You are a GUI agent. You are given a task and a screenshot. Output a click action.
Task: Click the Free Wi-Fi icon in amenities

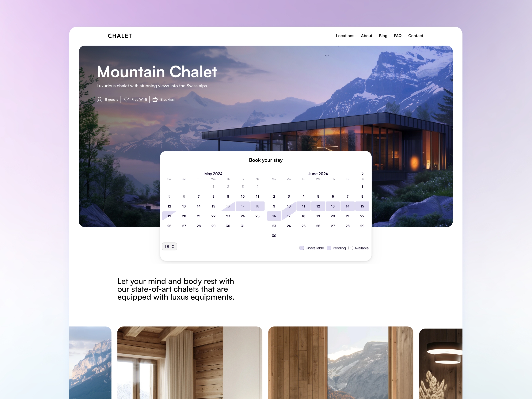pos(126,99)
